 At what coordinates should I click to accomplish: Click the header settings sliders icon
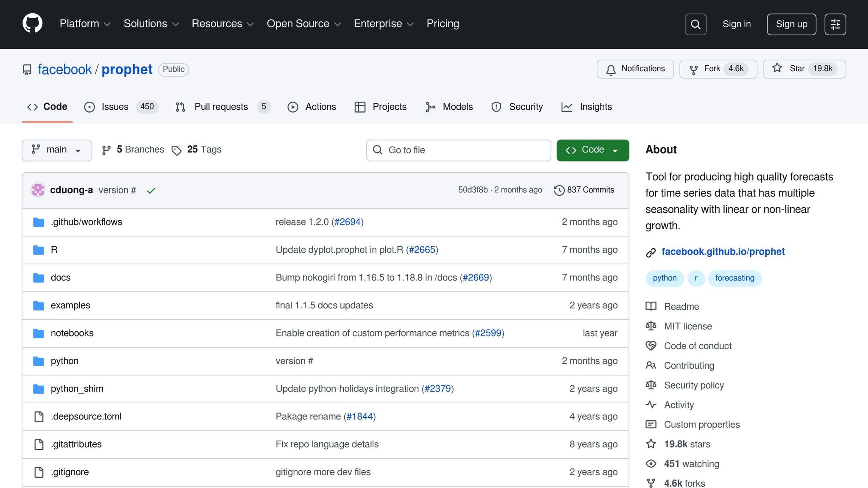[x=835, y=24]
